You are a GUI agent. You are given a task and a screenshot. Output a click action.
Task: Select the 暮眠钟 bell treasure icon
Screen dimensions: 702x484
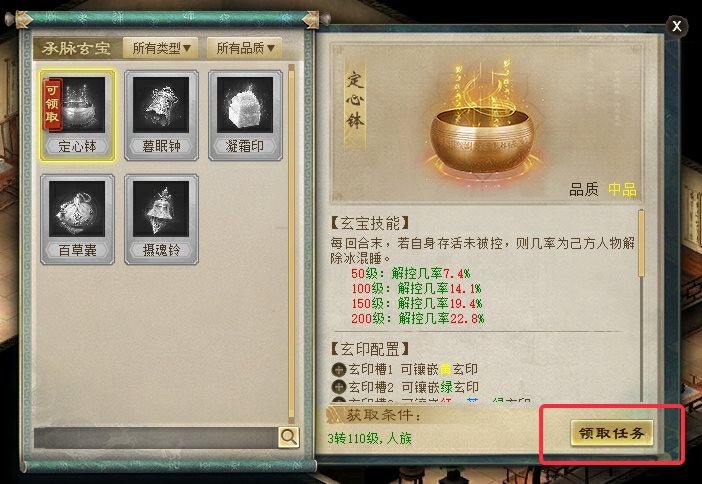pos(161,115)
